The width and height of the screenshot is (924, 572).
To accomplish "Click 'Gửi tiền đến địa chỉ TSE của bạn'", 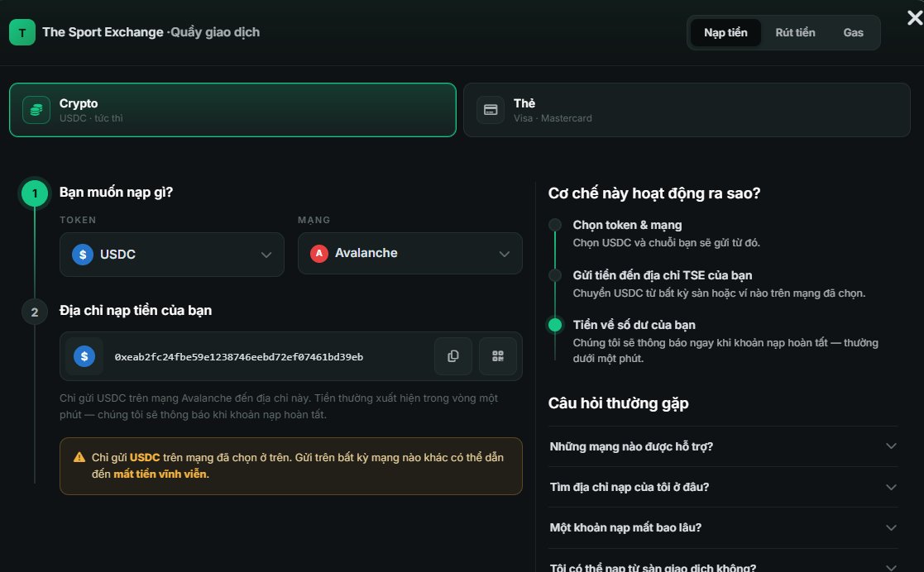I will click(663, 275).
